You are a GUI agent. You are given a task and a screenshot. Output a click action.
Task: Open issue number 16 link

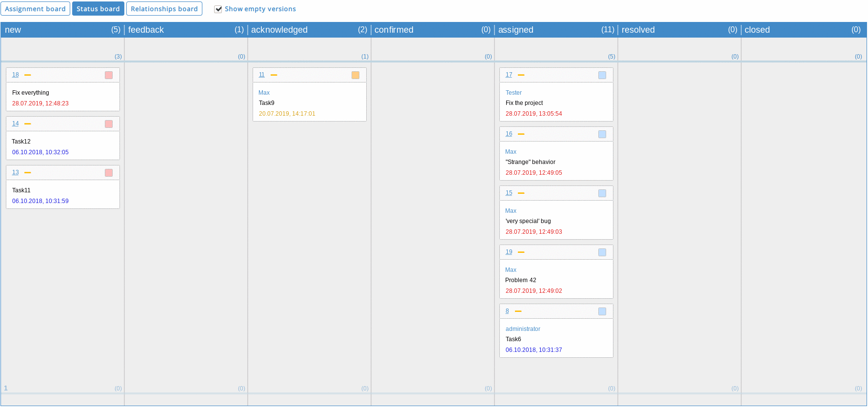click(509, 134)
